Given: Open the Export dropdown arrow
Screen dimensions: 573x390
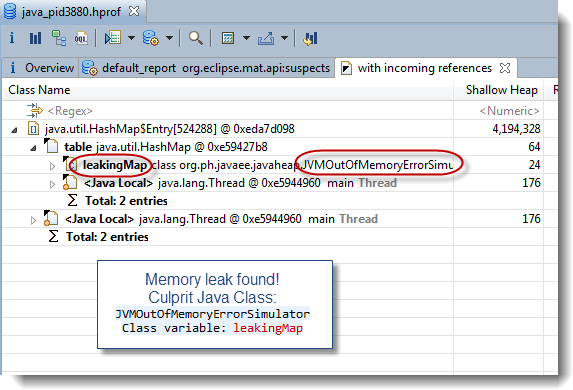Looking at the screenshot, I should click(285, 38).
